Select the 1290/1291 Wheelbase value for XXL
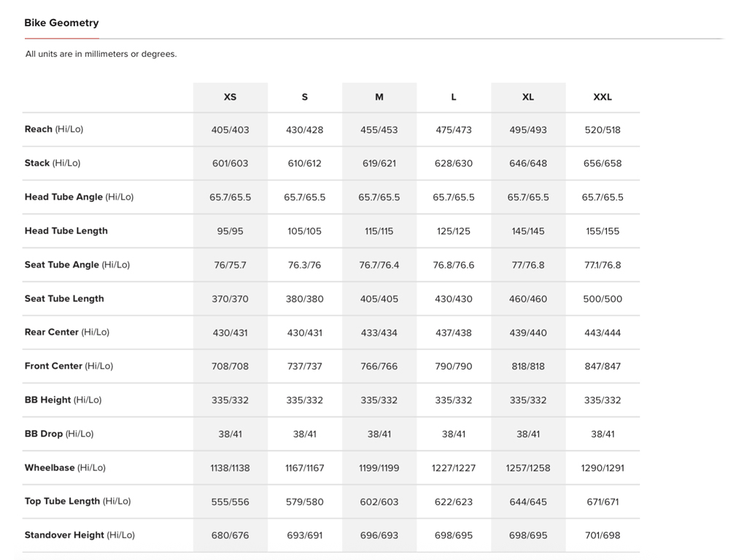 (x=603, y=468)
